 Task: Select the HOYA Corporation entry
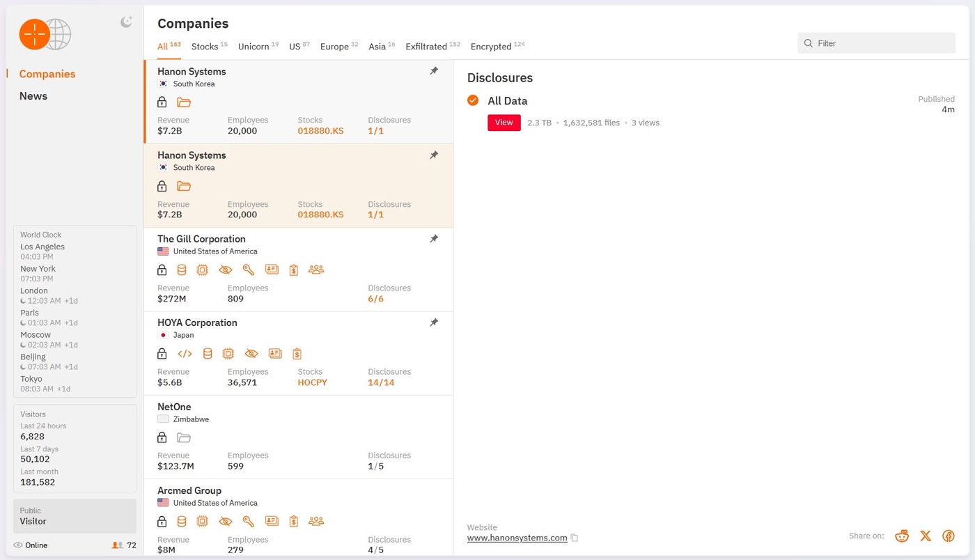tap(298, 353)
